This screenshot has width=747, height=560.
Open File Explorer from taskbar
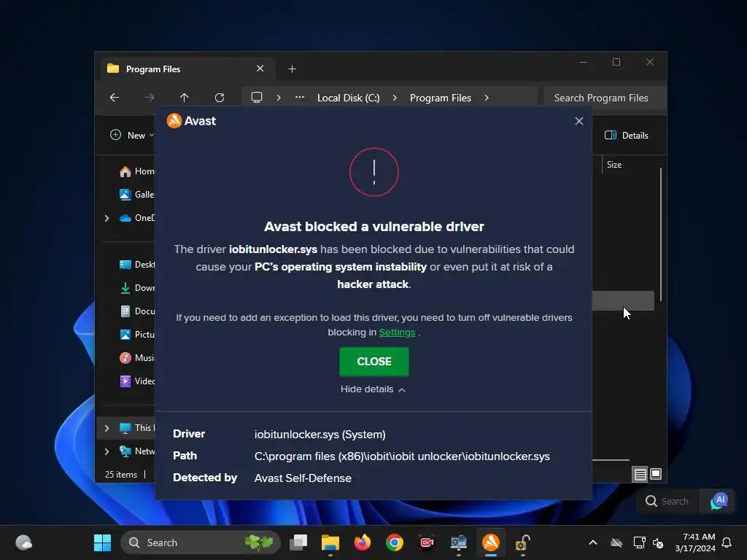pyautogui.click(x=330, y=542)
